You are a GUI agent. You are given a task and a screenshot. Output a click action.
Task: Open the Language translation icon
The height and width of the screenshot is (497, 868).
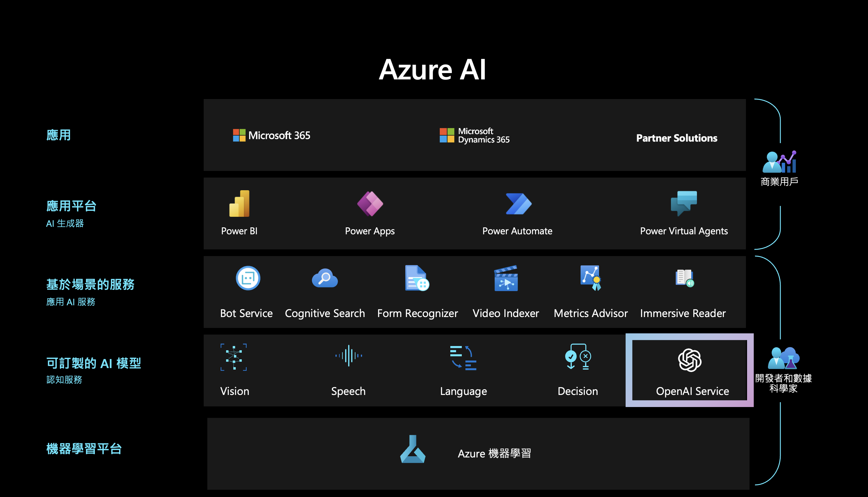(463, 358)
